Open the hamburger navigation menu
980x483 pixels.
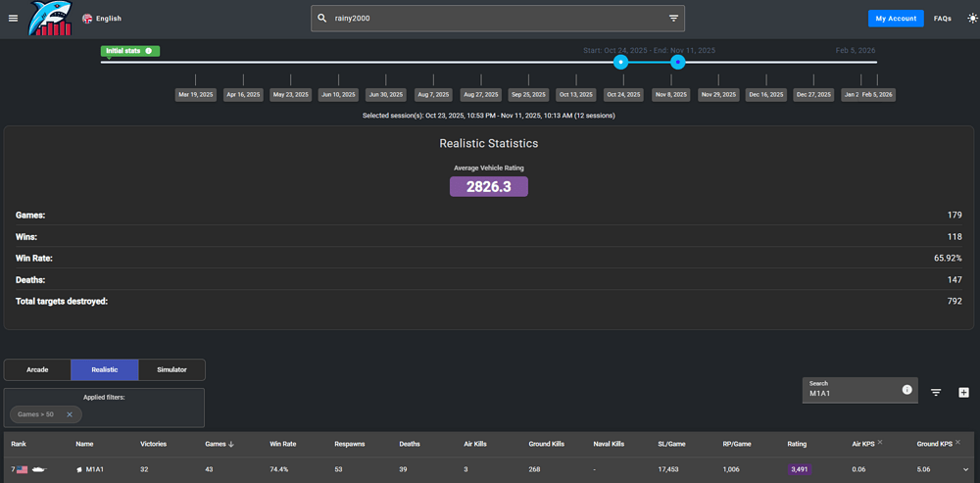point(13,19)
